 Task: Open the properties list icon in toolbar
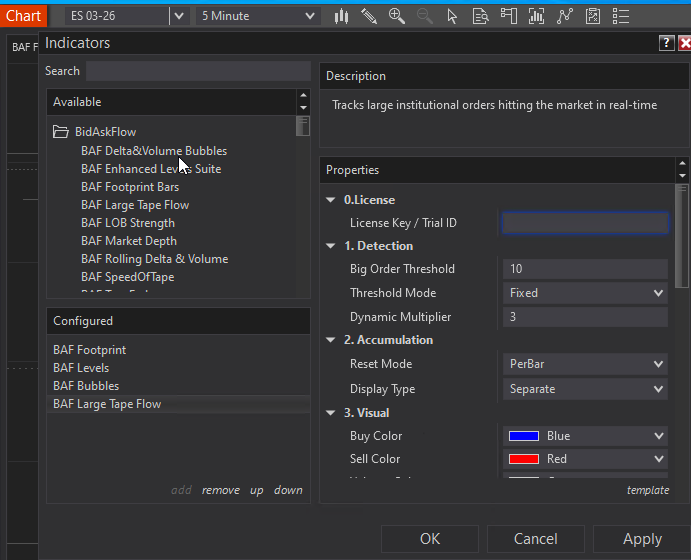pyautogui.click(x=620, y=16)
